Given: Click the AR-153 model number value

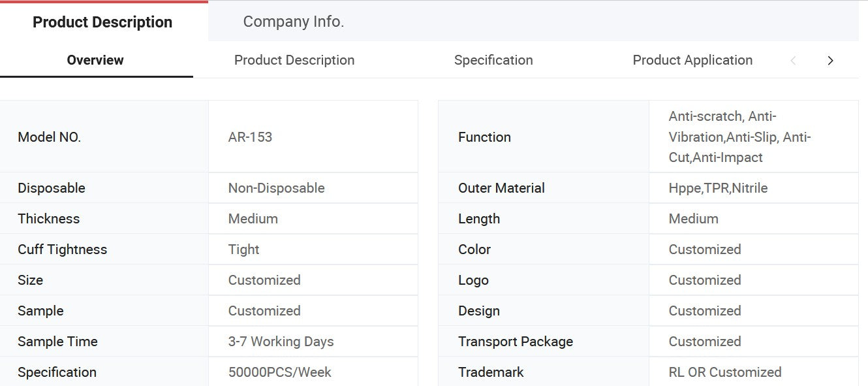Looking at the screenshot, I should (250, 137).
